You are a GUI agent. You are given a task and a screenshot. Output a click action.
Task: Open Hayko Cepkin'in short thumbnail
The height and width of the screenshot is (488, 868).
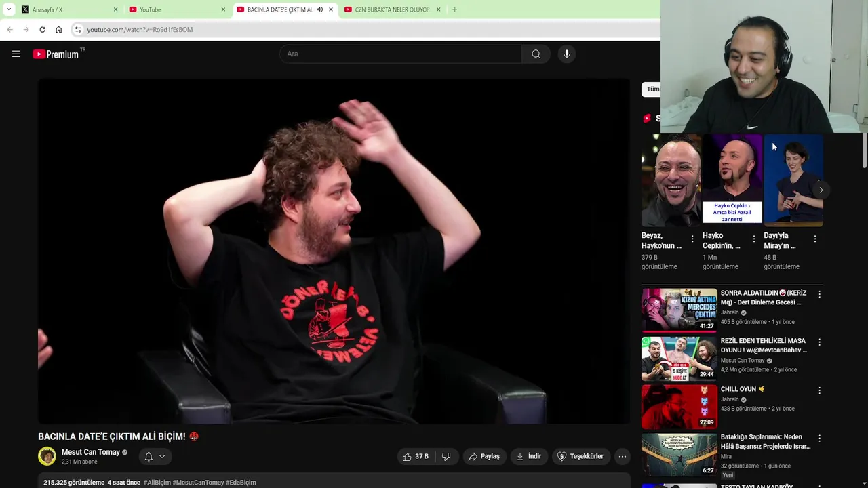tap(732, 180)
